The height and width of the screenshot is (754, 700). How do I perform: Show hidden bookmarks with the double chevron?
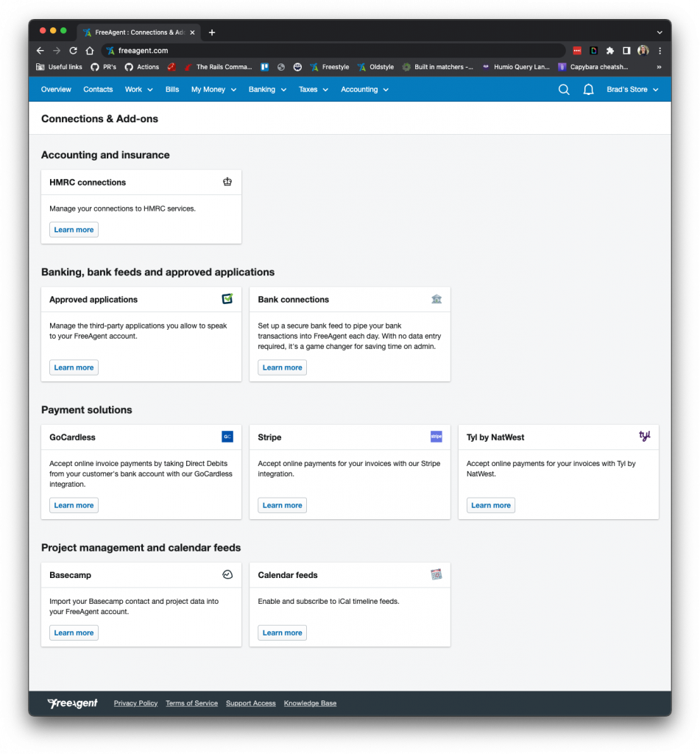659,67
